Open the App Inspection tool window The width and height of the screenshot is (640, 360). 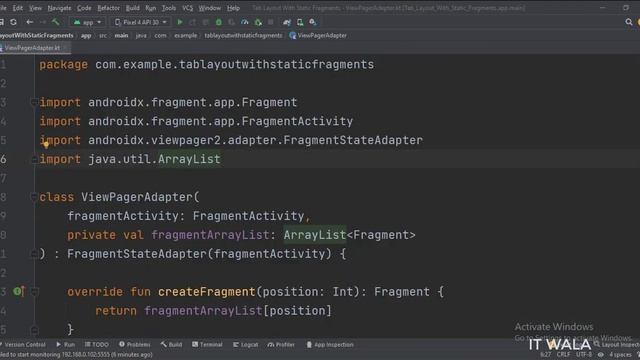pyautogui.click(x=330, y=345)
